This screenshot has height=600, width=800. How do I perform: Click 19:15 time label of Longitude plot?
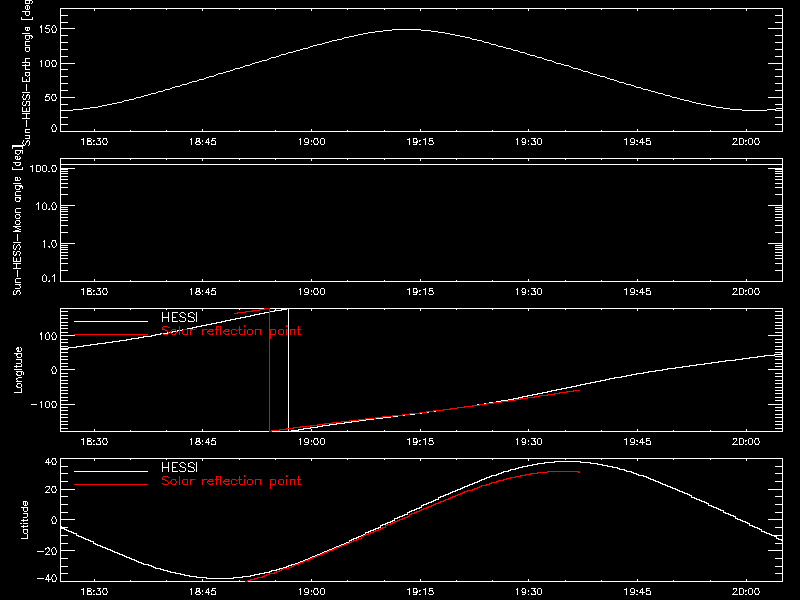pyautogui.click(x=420, y=442)
